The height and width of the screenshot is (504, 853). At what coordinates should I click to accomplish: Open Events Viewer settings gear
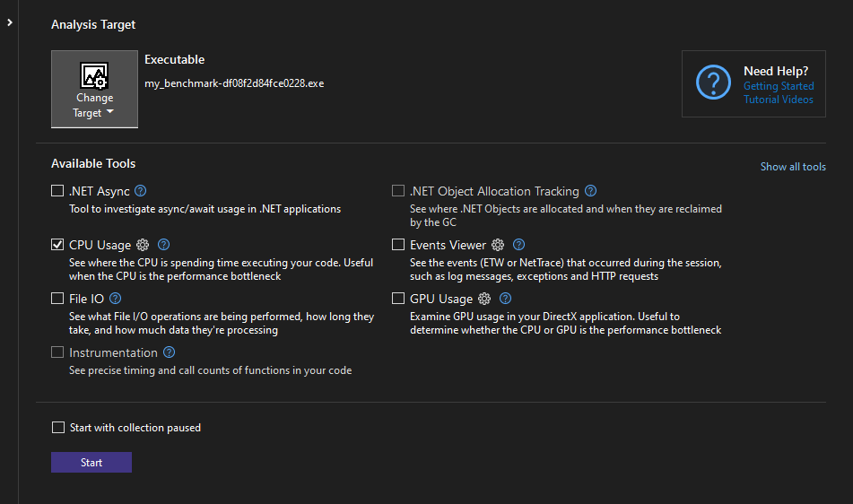pyautogui.click(x=498, y=245)
